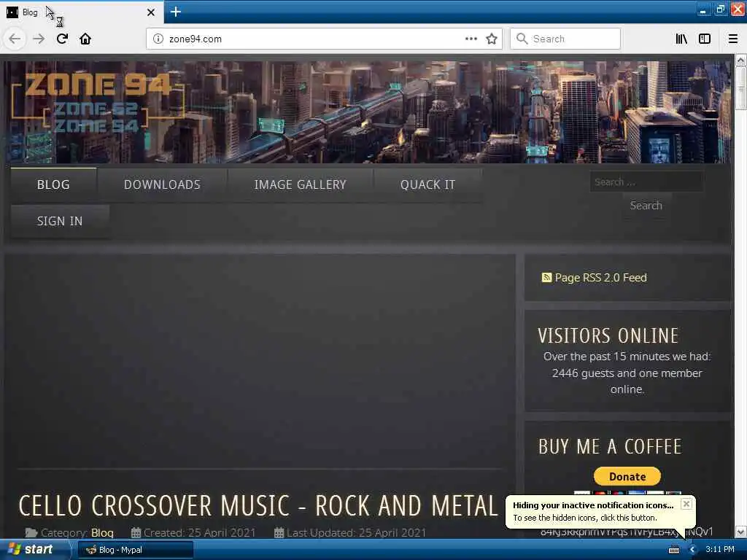Click the Visitors Online heading
The height and width of the screenshot is (560, 747).
(x=608, y=335)
